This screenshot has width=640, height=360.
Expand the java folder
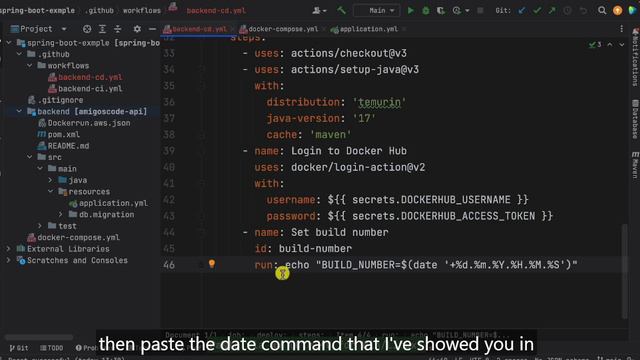tap(50, 180)
